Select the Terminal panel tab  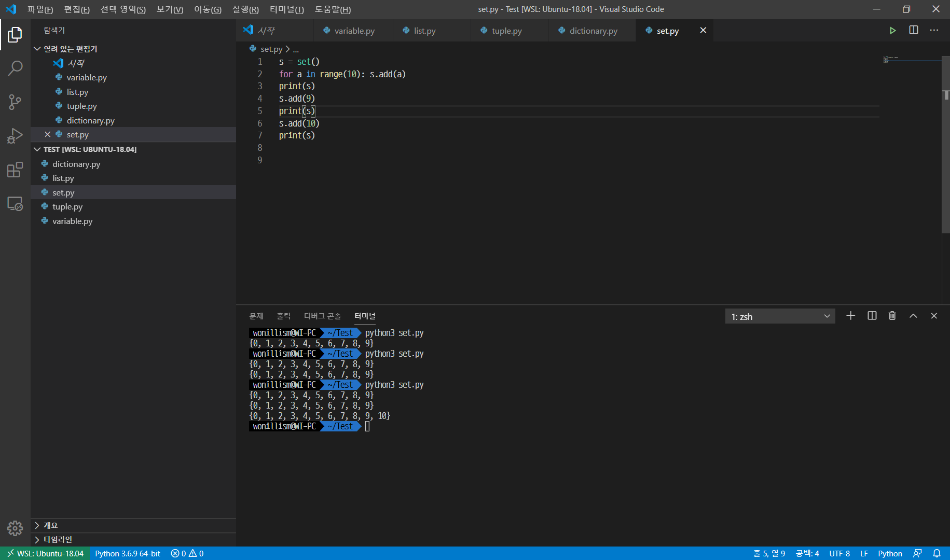tap(365, 316)
